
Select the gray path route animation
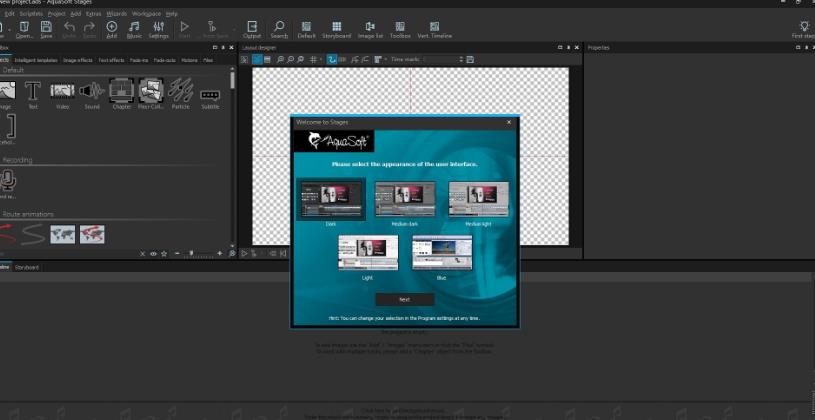tap(33, 234)
